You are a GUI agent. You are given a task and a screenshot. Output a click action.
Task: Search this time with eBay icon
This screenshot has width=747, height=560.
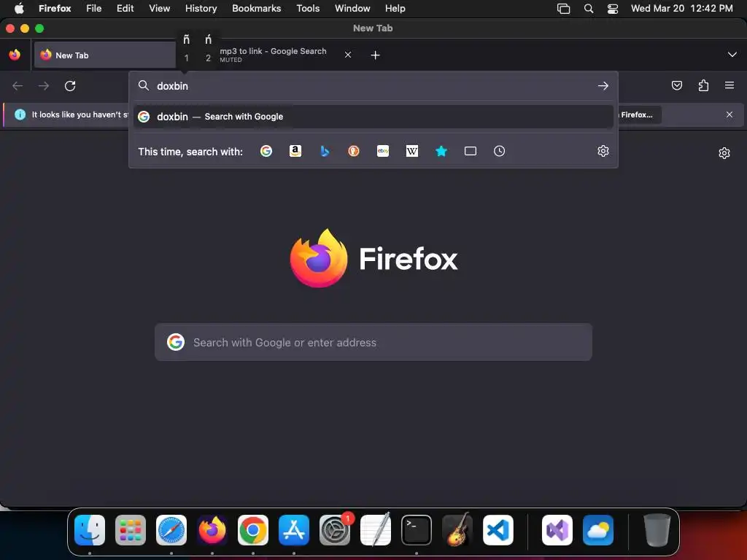pyautogui.click(x=383, y=151)
